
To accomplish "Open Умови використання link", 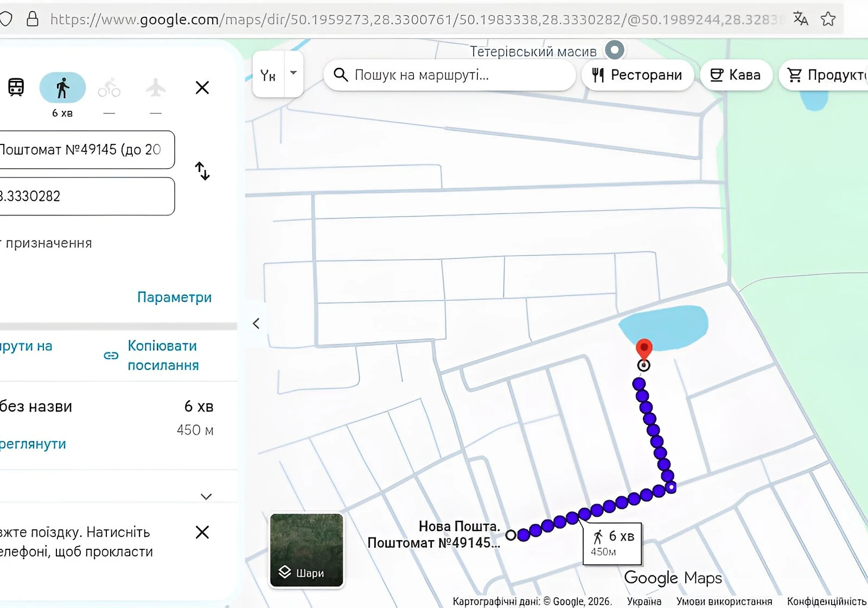I will [724, 601].
